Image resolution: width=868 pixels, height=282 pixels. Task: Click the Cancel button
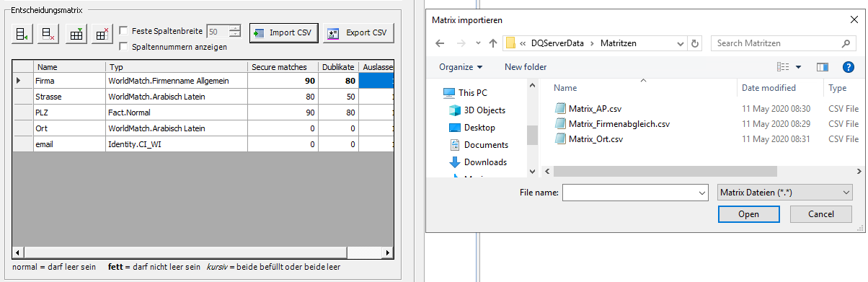click(x=821, y=214)
